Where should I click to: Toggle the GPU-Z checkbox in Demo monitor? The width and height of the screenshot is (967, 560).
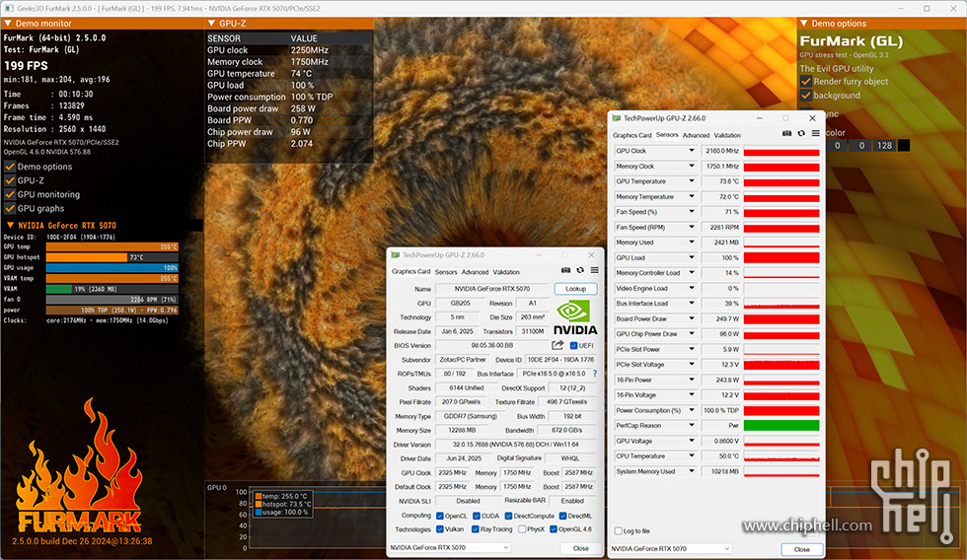(10, 180)
